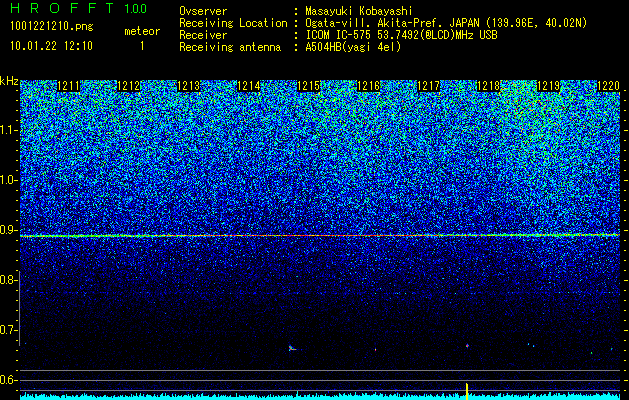The image size is (629, 400).
Task: Click the 1.1 frequency axis label
Action: [8, 130]
